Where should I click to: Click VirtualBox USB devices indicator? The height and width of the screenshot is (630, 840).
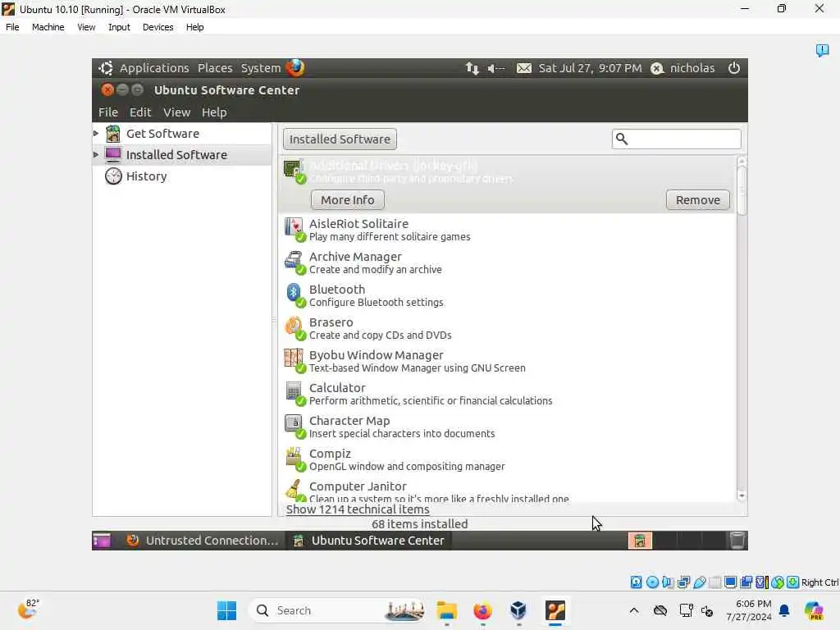coord(699,582)
